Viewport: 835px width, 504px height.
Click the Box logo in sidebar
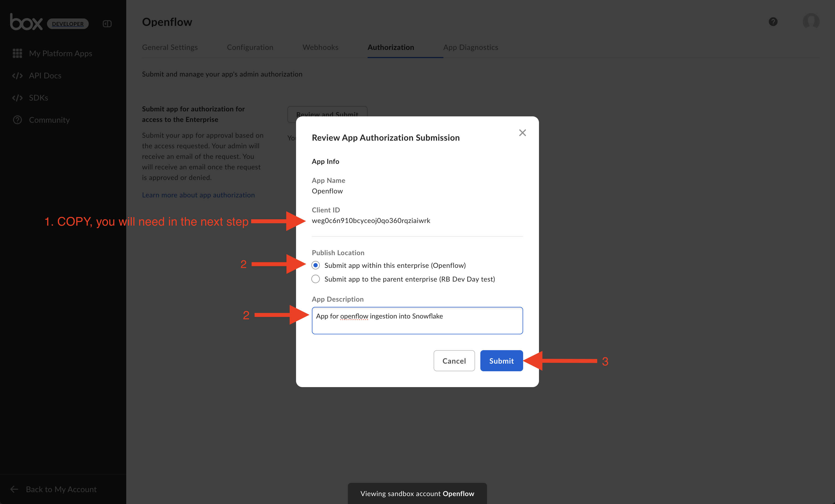(26, 22)
